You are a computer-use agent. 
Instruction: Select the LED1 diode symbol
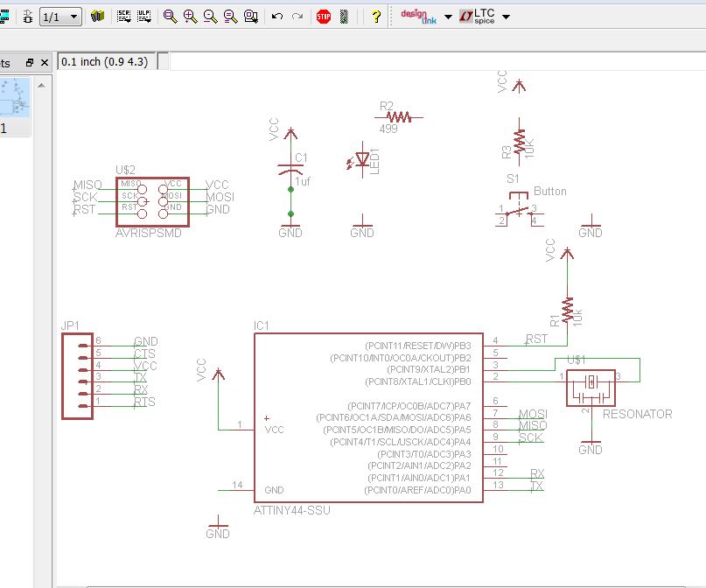pyautogui.click(x=361, y=160)
